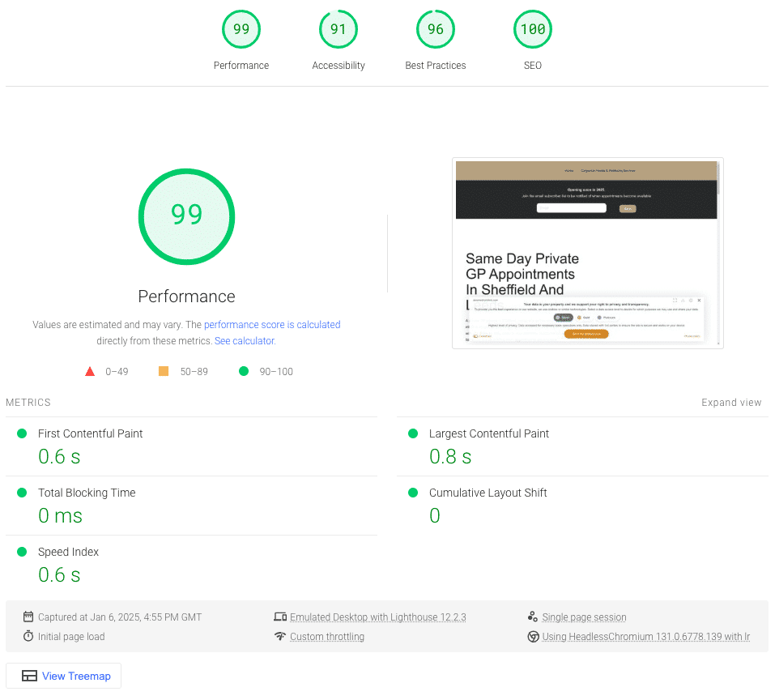The height and width of the screenshot is (700, 775).
Task: Click the First Contentful Paint value 0.6 s
Action: coord(59,456)
